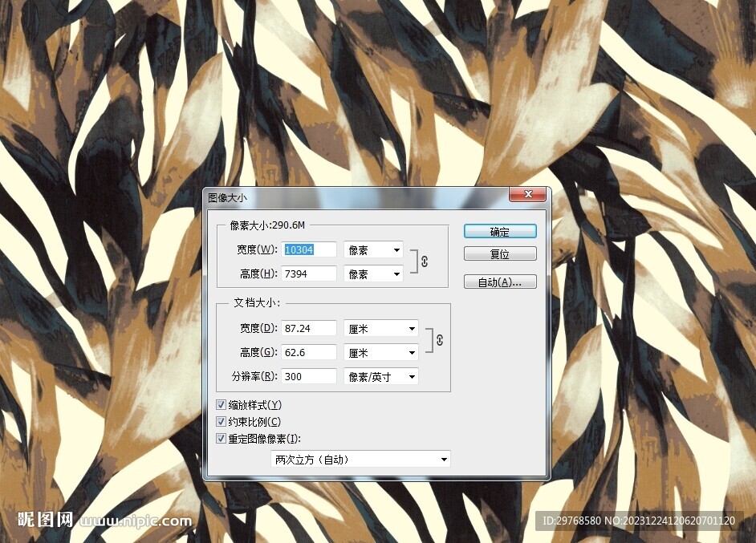
Task: Close the 图像大小 dialog
Action: [527, 194]
